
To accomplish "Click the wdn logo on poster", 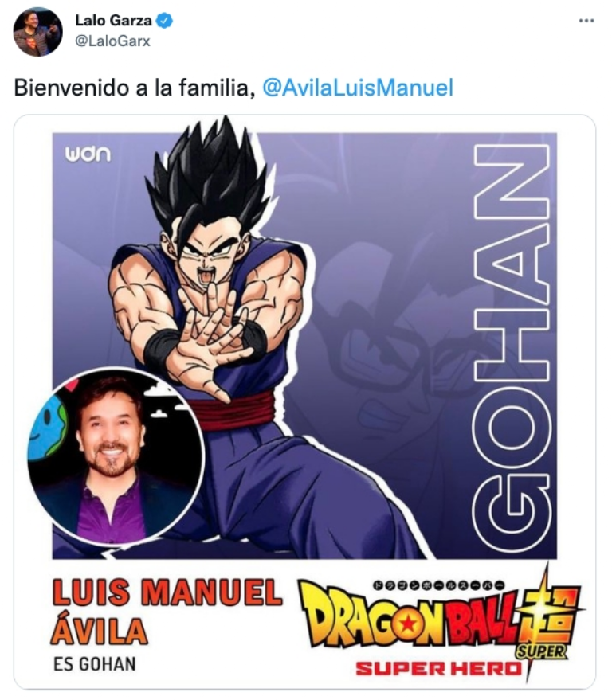I will (88, 154).
